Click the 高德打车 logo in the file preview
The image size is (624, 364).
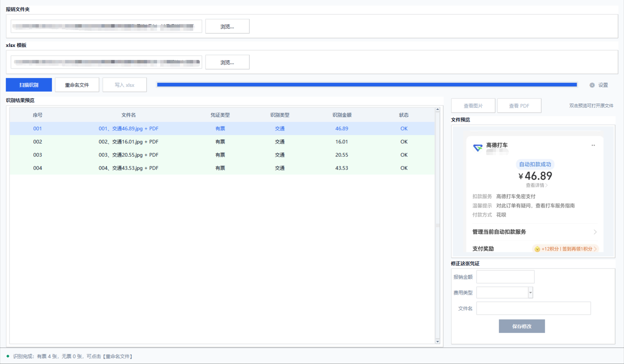(x=478, y=148)
